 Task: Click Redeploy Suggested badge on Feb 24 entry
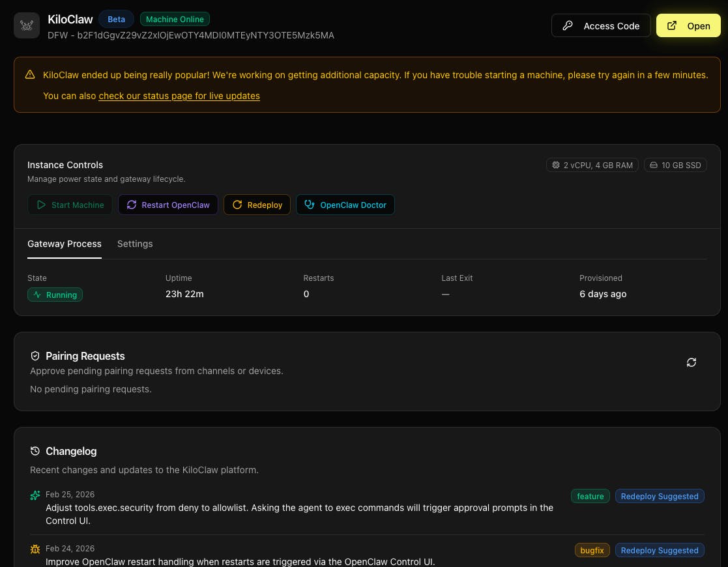coord(660,550)
